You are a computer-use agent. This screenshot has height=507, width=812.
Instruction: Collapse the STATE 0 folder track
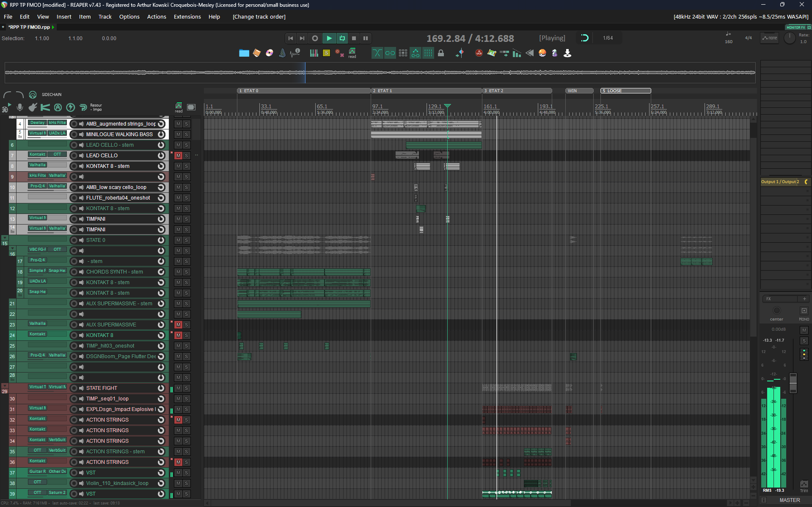(5, 238)
